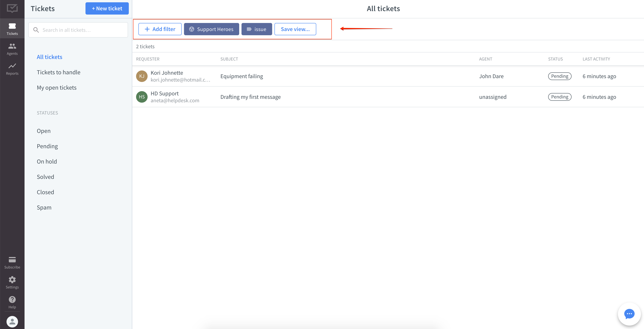Open My open tickets list
This screenshot has height=329, width=644.
coord(57,88)
